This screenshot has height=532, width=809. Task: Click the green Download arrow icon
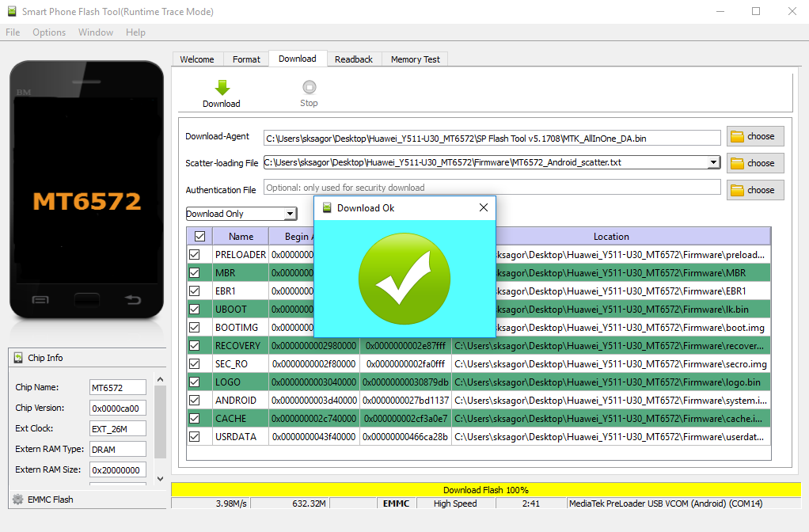(222, 88)
